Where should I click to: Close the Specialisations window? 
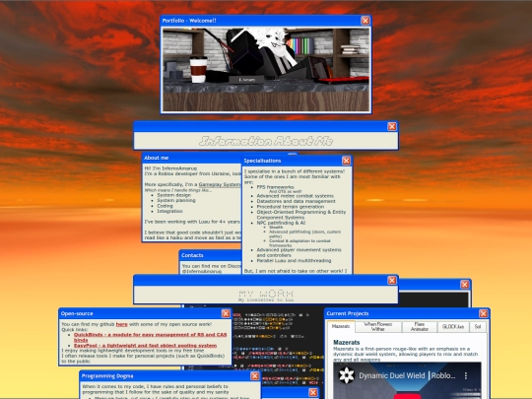(x=346, y=161)
